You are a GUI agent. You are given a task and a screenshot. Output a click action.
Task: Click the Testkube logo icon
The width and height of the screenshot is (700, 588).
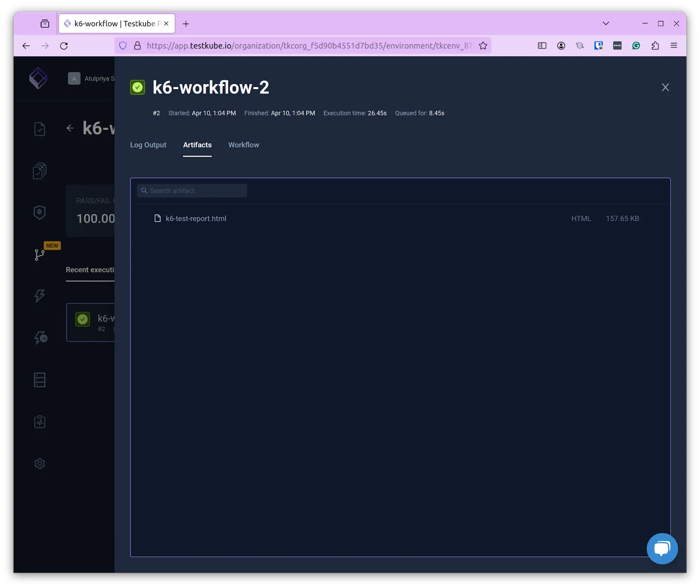coord(38,78)
